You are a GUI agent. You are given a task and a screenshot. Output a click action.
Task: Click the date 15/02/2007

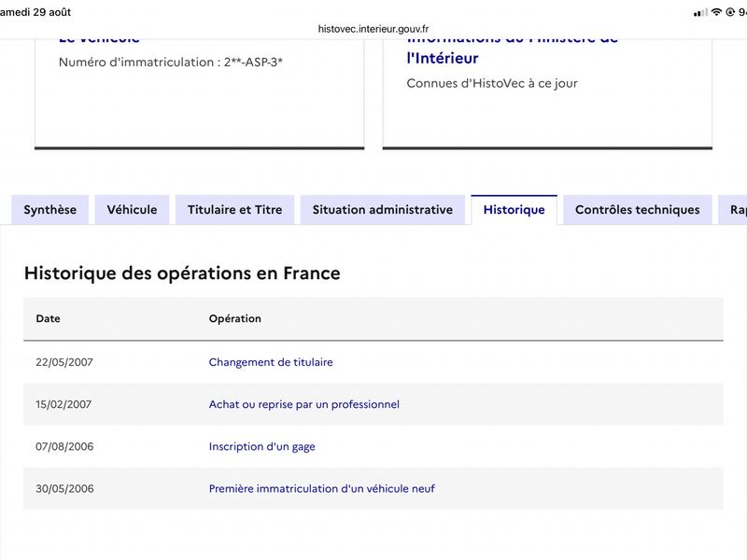(x=63, y=404)
